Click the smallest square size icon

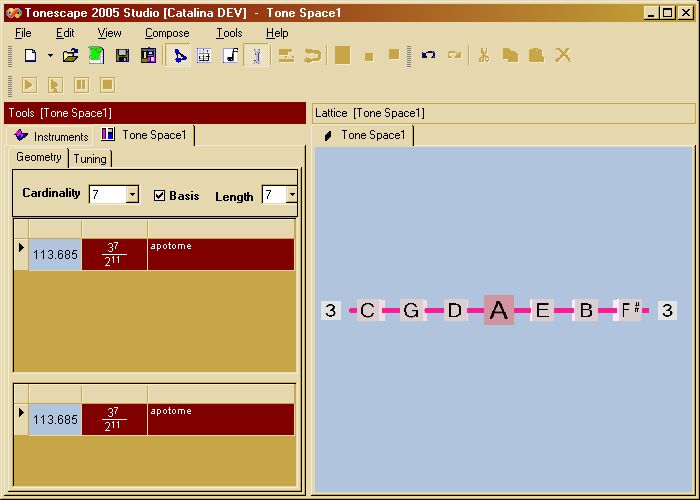[x=369, y=57]
